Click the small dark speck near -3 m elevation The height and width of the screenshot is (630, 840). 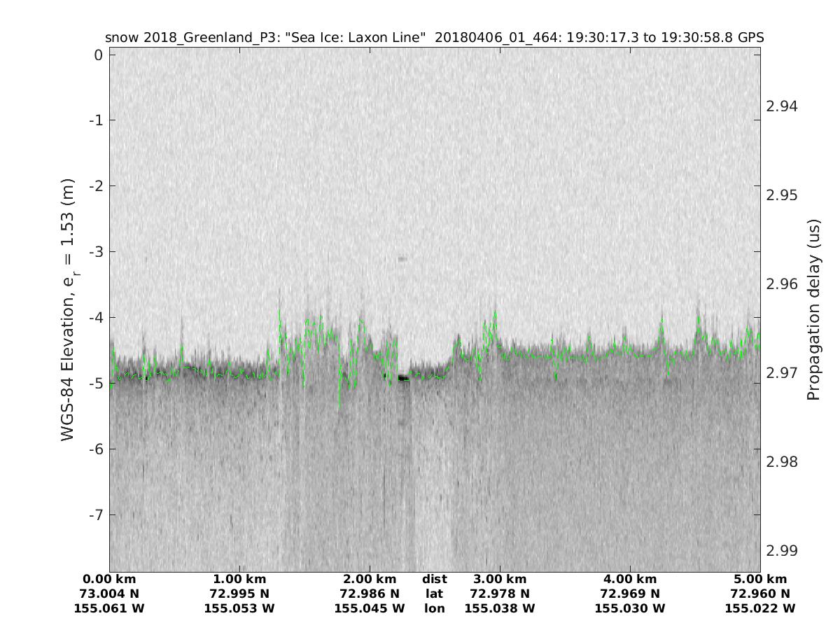tap(402, 259)
